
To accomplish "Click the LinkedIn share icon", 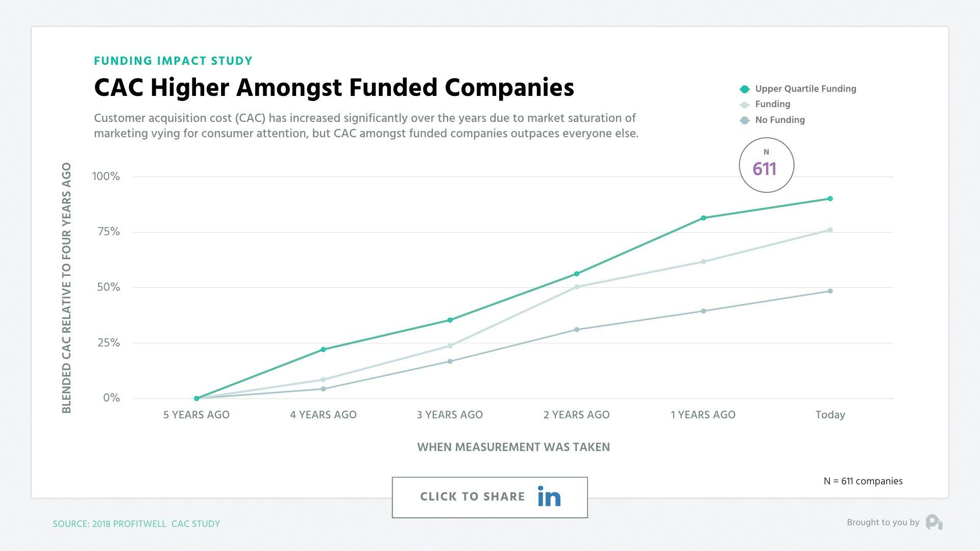I will 549,496.
